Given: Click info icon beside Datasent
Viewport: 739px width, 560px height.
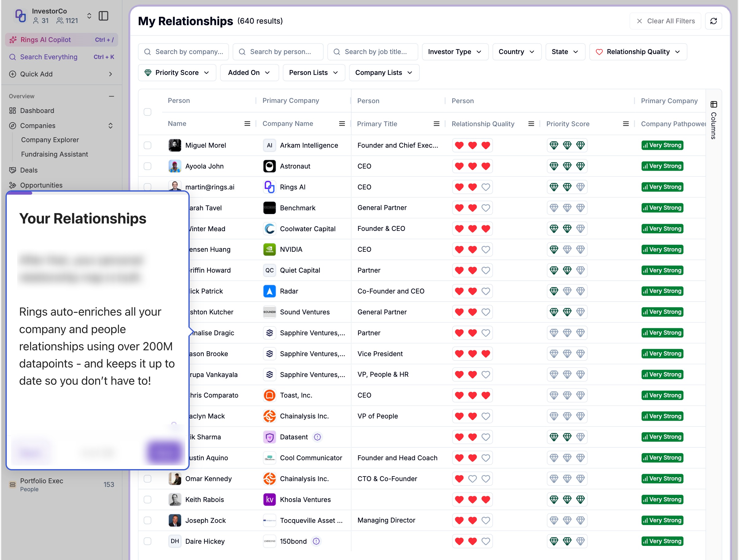Looking at the screenshot, I should click(x=317, y=437).
